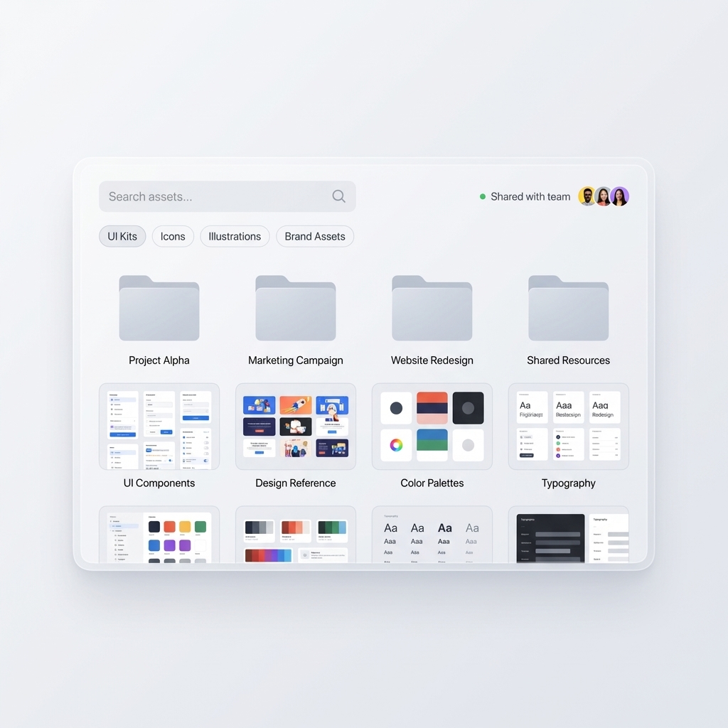
Task: Click inside the Search assets field
Action: tap(213, 196)
